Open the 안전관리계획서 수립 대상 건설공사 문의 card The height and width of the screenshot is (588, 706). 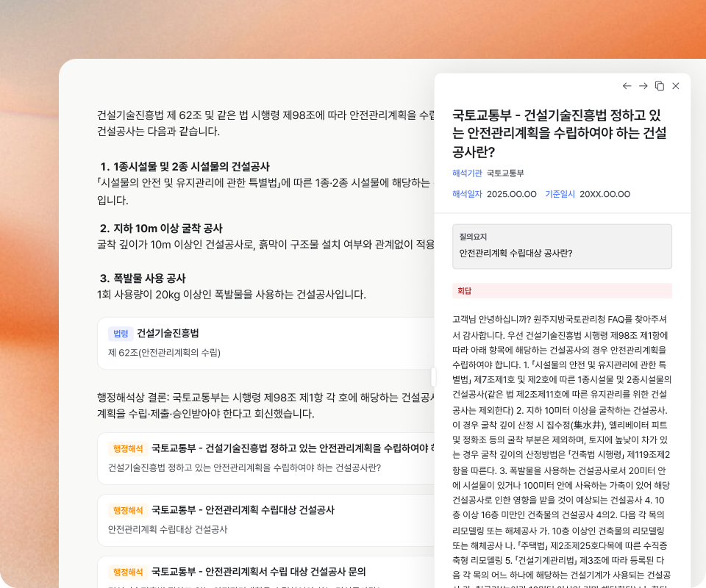[265, 572]
